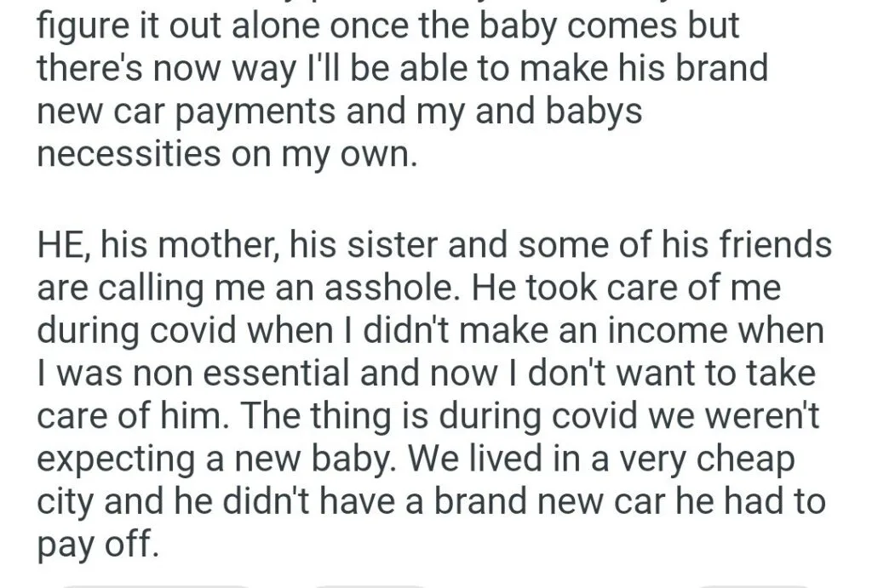Click the phrase "his sister"

click(351, 246)
